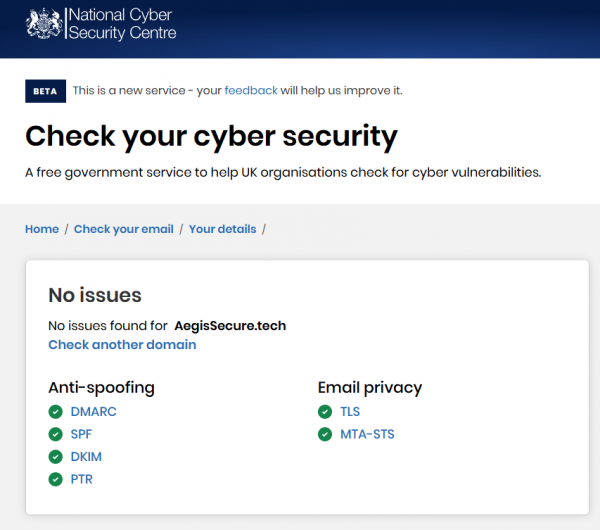The width and height of the screenshot is (600, 530).
Task: Navigate to Your details breadcrumb
Action: [x=222, y=229]
